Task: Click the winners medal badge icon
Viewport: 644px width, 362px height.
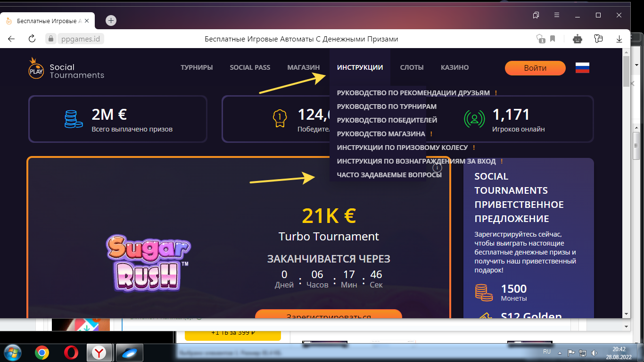Action: coord(280,119)
